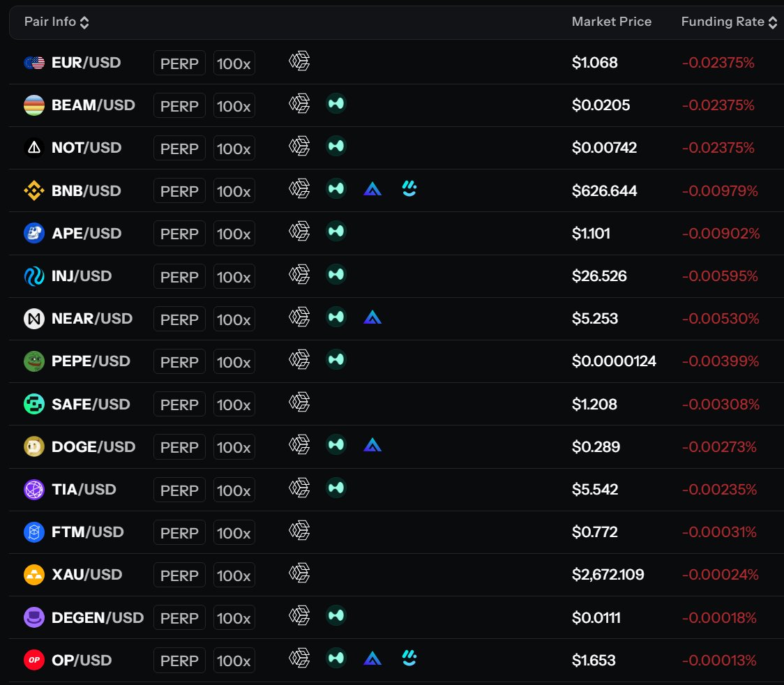Click the BEAM/USD token icon
Screen dimensions: 784x685
tap(34, 105)
